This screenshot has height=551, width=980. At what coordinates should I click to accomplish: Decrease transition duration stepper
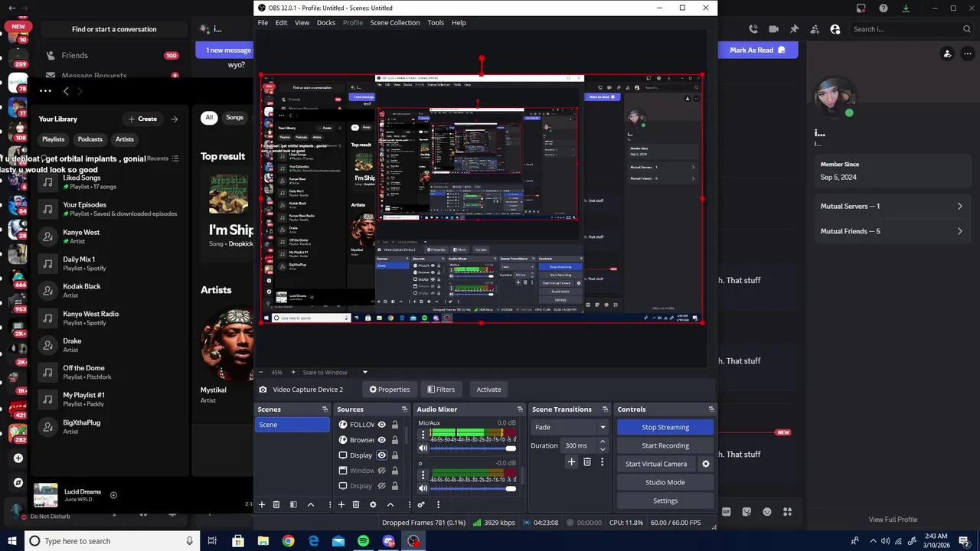[x=602, y=449]
